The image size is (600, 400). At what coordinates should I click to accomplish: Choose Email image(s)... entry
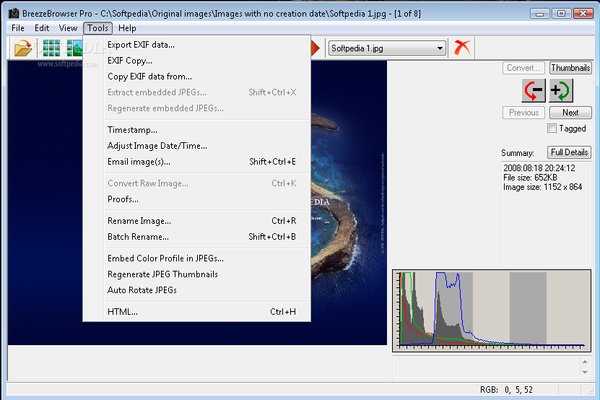pos(197,162)
